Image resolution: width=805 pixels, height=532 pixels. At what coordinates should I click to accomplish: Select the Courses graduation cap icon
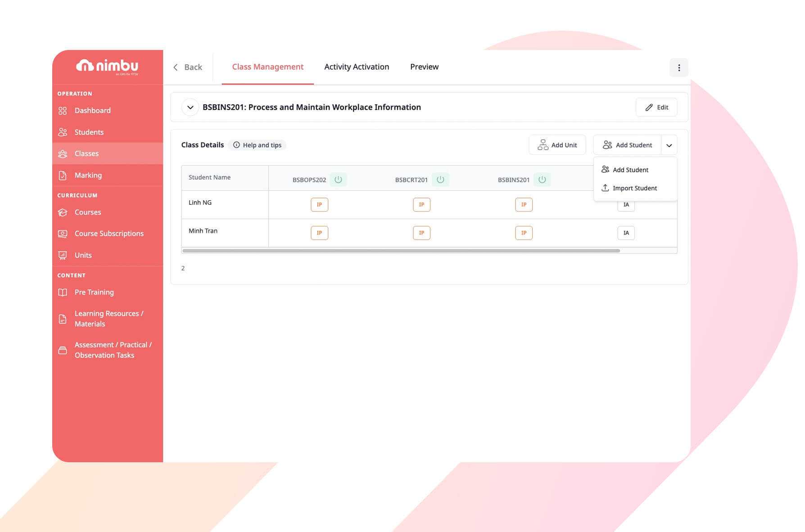coord(63,212)
